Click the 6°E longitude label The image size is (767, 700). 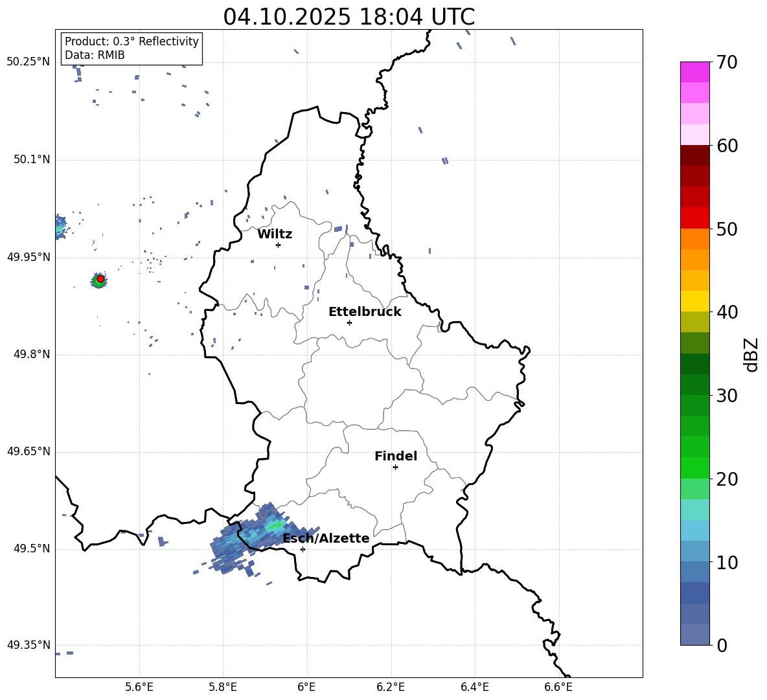click(x=306, y=687)
